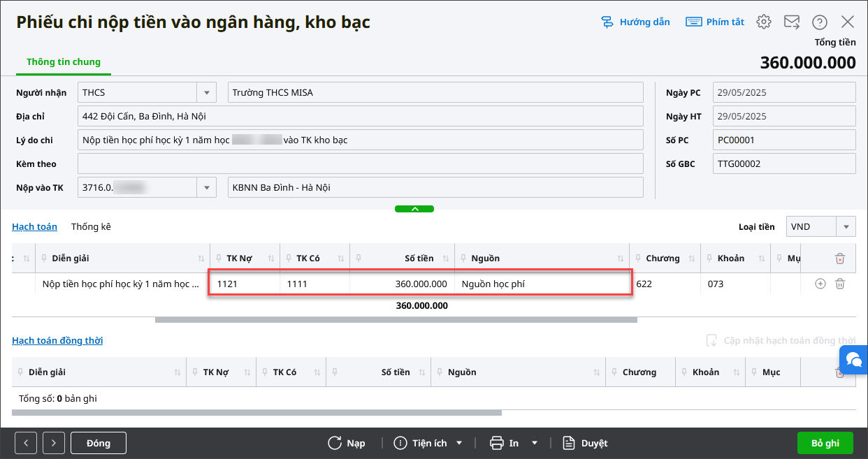This screenshot has height=459, width=868.
Task: Sort Hạch toán grid by Số tiền
Action: tap(447, 258)
